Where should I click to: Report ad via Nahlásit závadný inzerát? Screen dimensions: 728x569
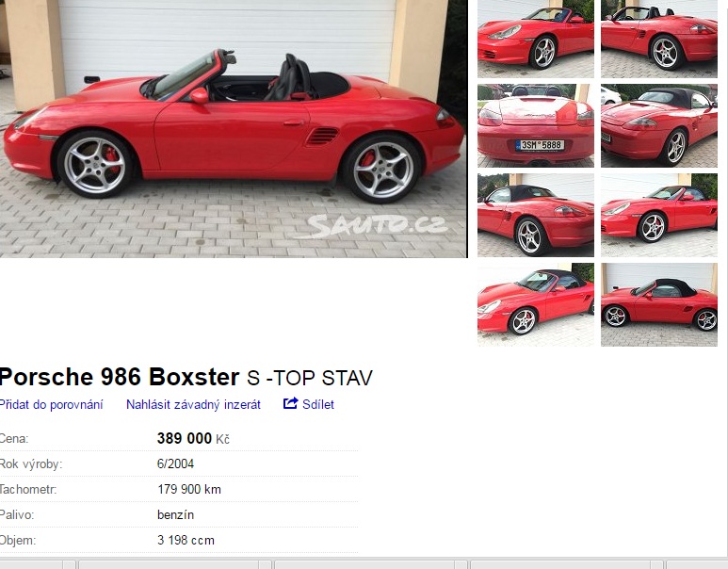[x=193, y=404]
